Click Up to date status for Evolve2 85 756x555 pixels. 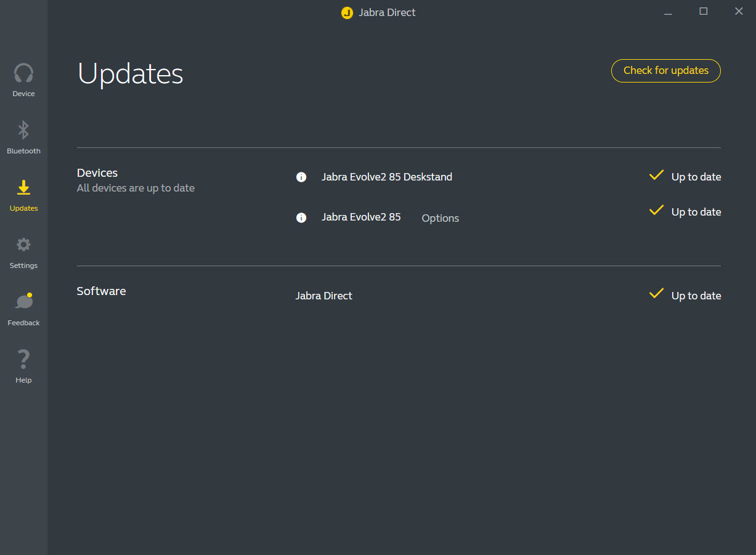(696, 212)
